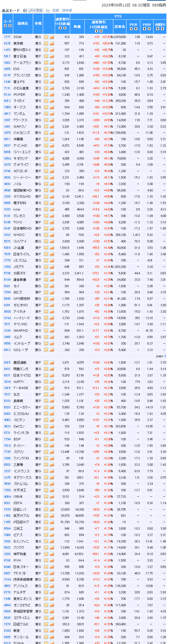Select stock name キオクシア
The image size is (170, 644).
coord(20,158)
